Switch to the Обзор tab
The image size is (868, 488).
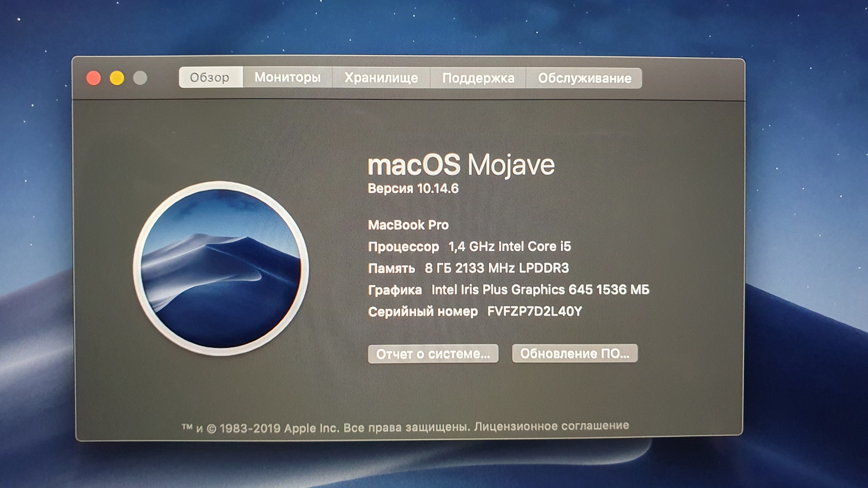[x=210, y=78]
